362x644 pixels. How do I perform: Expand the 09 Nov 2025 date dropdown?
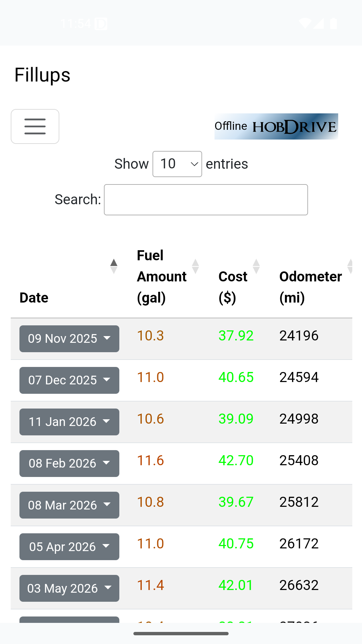click(69, 339)
